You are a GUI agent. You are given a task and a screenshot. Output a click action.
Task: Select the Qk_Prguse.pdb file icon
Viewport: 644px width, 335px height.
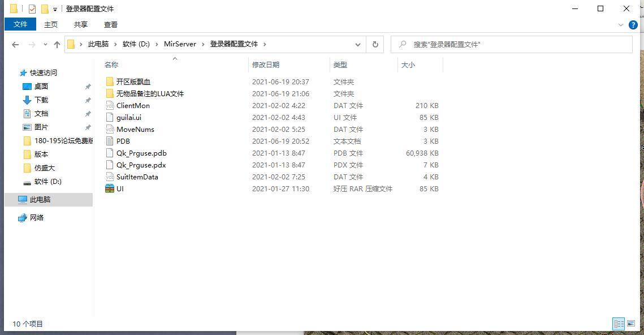coord(109,153)
